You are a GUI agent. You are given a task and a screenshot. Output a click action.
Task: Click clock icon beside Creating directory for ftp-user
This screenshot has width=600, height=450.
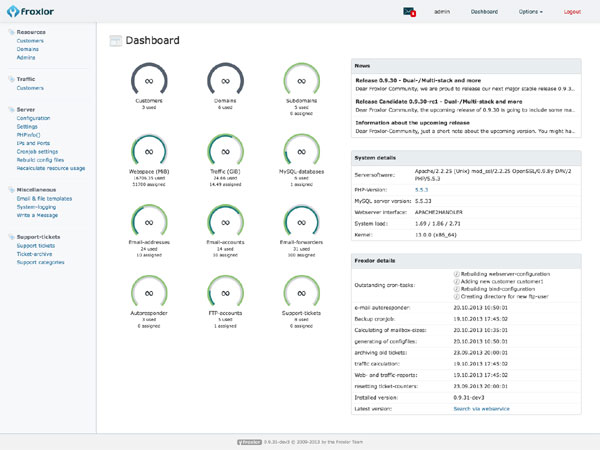click(x=457, y=297)
